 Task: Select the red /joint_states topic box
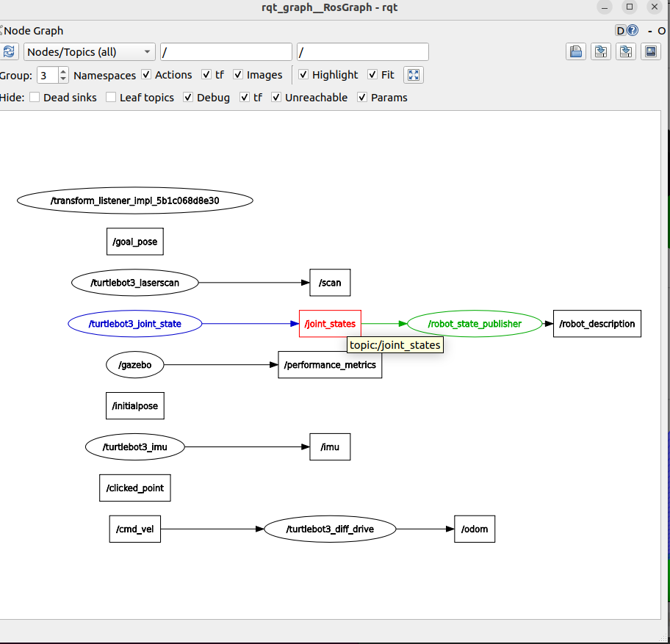330,324
